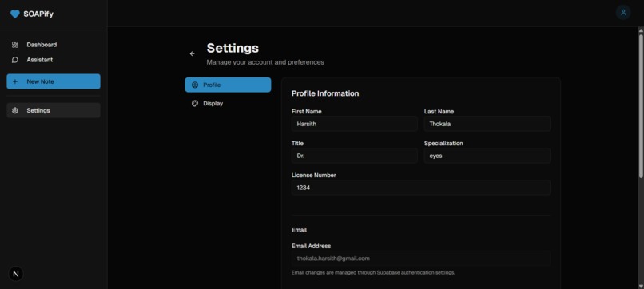The width and height of the screenshot is (644, 289).
Task: Click the disabled Email Address field
Action: click(421, 259)
